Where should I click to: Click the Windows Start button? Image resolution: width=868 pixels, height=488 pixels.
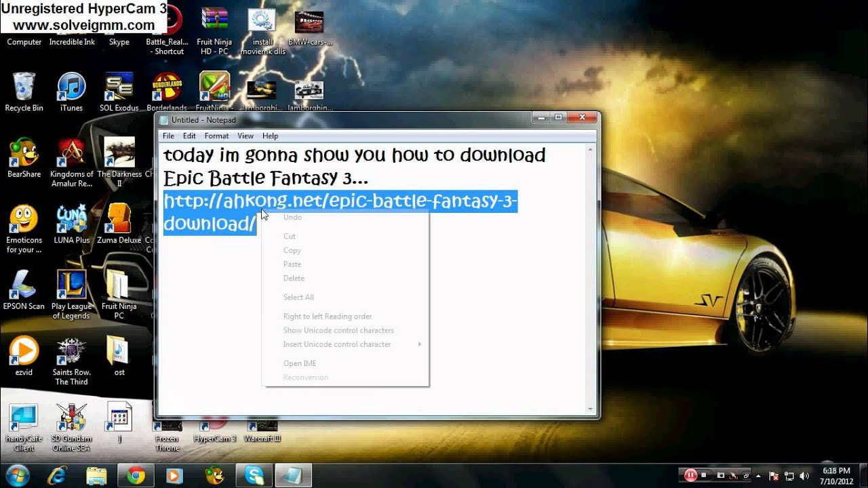click(16, 474)
